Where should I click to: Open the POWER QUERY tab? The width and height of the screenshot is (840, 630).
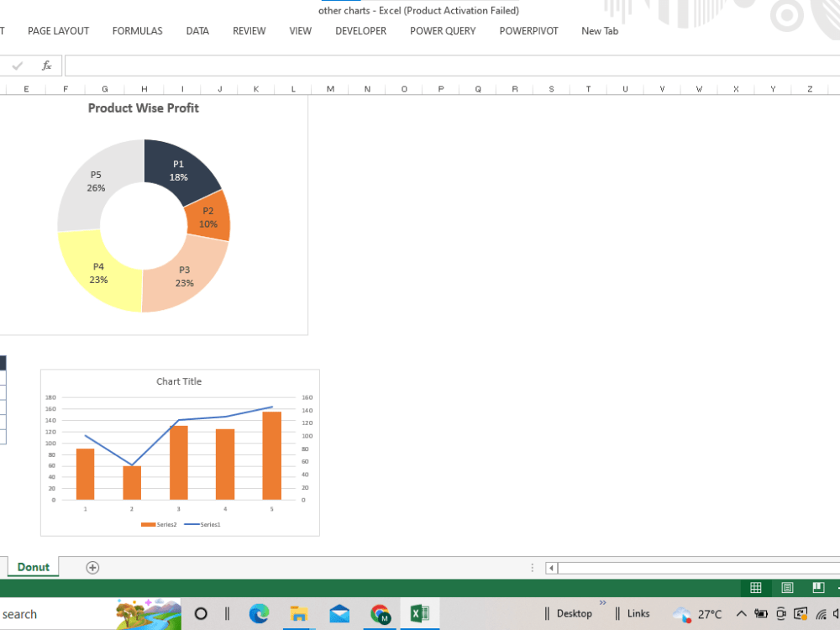[x=443, y=31]
